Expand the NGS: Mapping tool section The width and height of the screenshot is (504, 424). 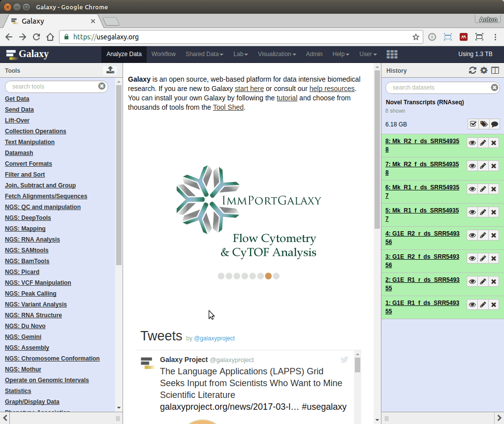click(x=25, y=229)
